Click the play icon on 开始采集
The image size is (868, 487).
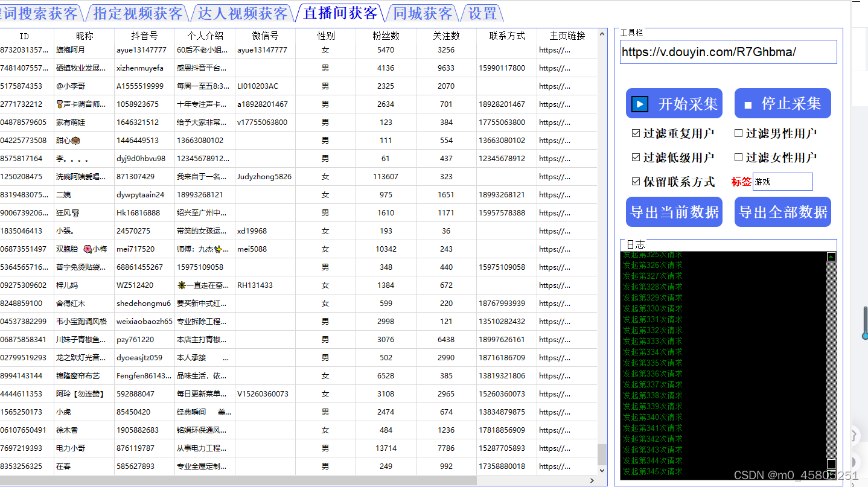640,104
